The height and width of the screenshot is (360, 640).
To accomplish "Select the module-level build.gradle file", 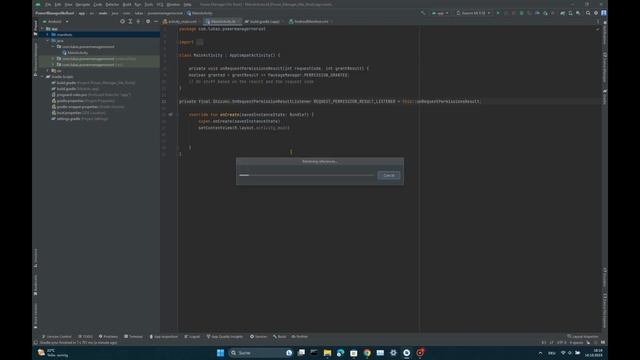I will [x=76, y=89].
